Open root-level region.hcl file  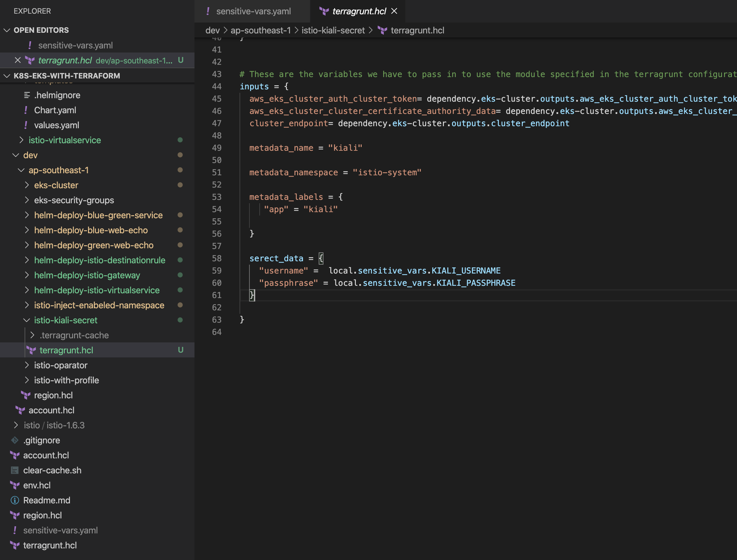point(42,515)
